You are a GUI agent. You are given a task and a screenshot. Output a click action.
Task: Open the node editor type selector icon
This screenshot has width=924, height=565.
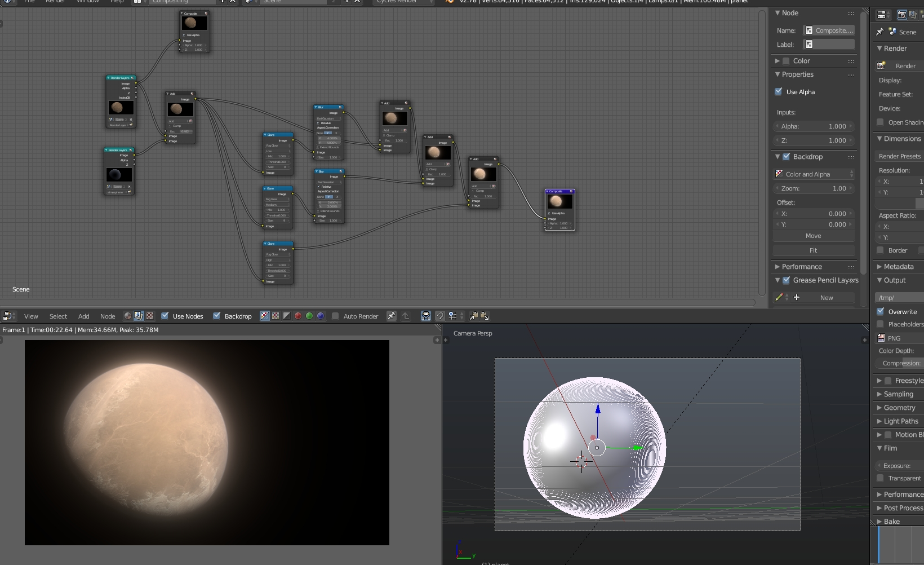point(8,316)
